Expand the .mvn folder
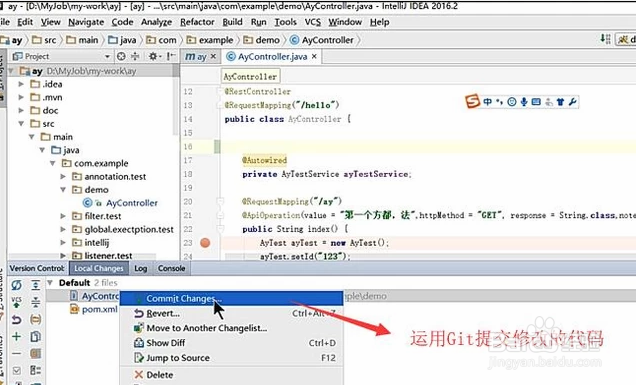Screen dimensions: 636x385 point(21,97)
